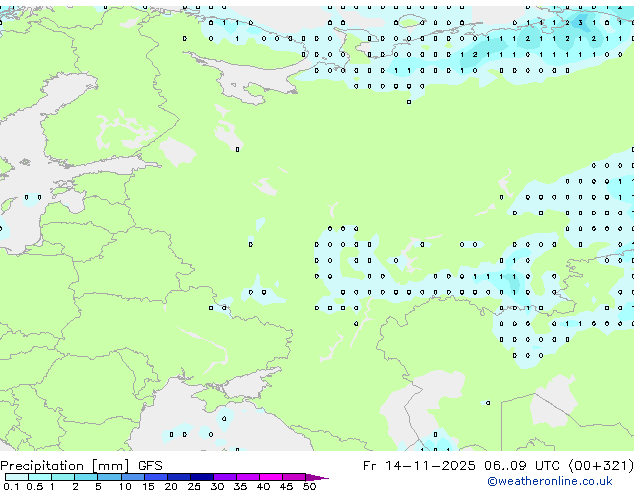The width and height of the screenshot is (634, 490).
Task: Click the 'Fr 14-11-2025' date text
Action: pyautogui.click(x=419, y=466)
